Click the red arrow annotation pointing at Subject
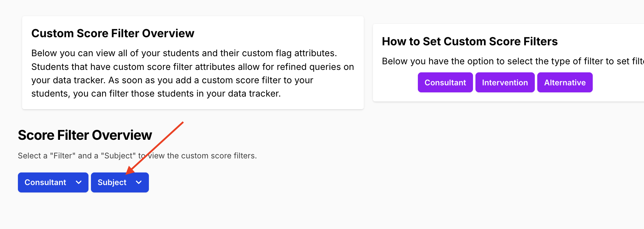 pyautogui.click(x=155, y=148)
